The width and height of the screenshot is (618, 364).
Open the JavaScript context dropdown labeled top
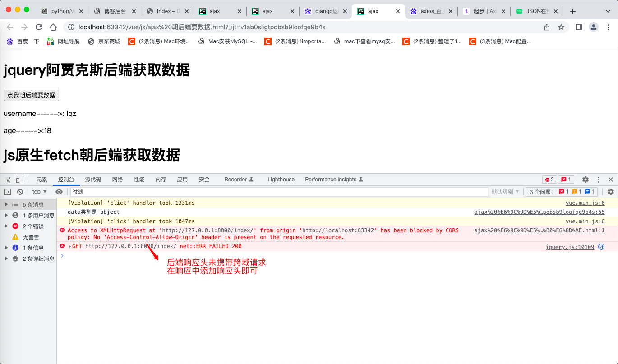40,192
